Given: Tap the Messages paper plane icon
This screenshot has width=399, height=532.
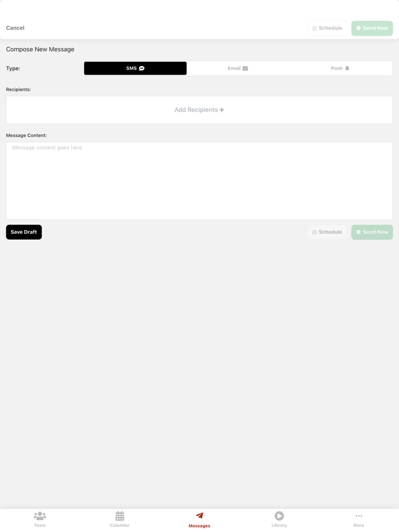Looking at the screenshot, I should click(x=199, y=515).
